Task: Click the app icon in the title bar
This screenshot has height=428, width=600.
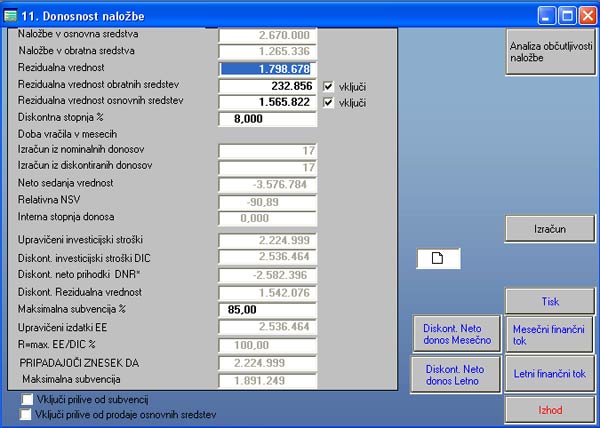Action: [12, 14]
